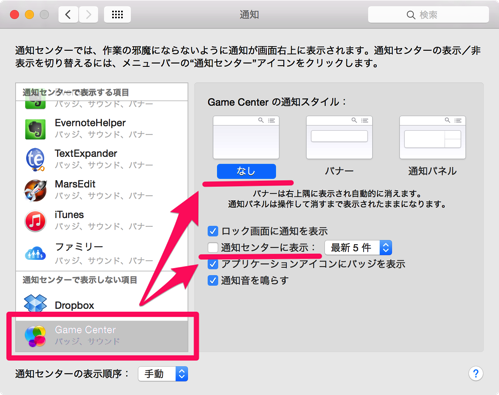This screenshot has width=499, height=395.
Task: Go back with the left arrow
Action: coord(68,14)
